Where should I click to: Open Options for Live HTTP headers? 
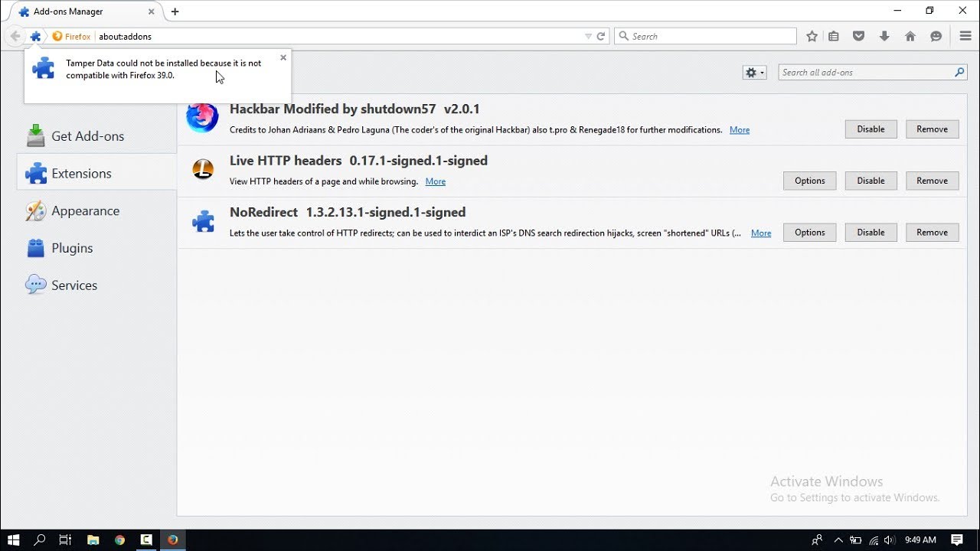pyautogui.click(x=809, y=181)
